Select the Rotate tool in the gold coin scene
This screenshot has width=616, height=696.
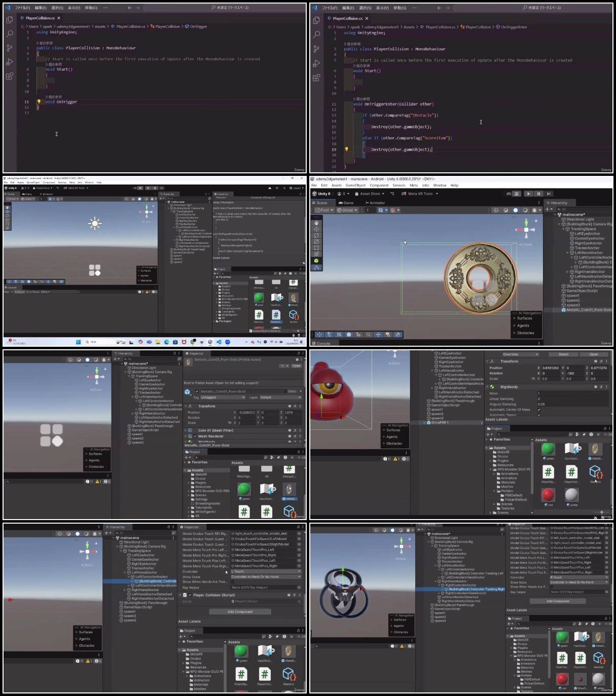coord(316,236)
